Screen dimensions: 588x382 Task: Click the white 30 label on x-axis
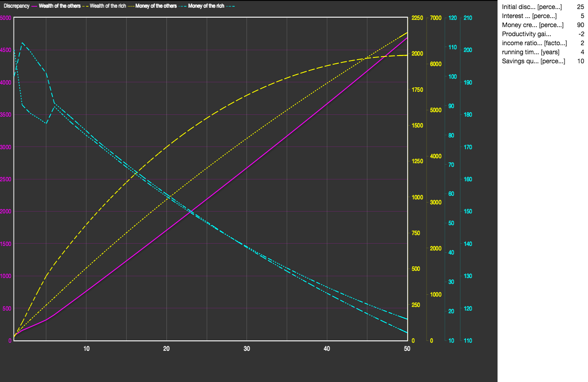tap(247, 349)
